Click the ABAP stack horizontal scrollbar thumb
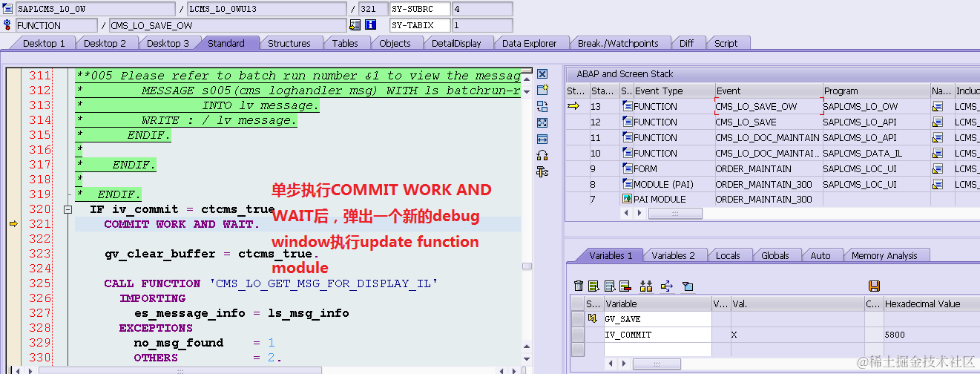Screen dimensions: 980x374 [x=674, y=213]
